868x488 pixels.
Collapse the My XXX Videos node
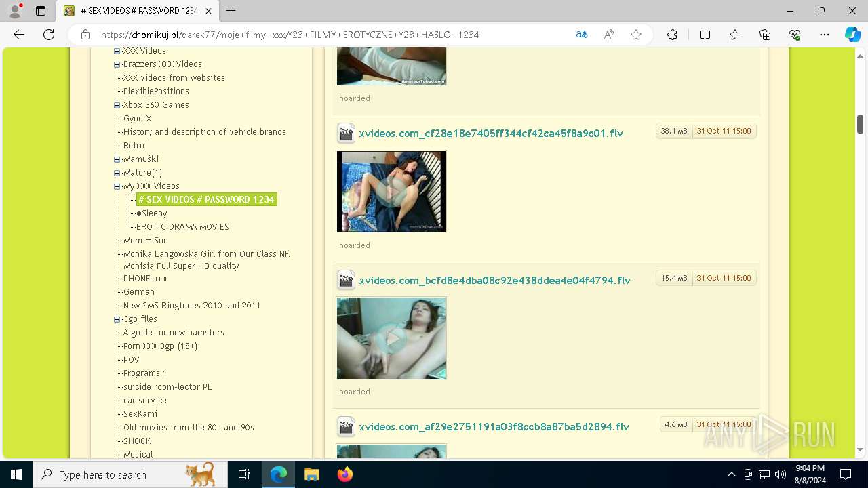click(117, 186)
